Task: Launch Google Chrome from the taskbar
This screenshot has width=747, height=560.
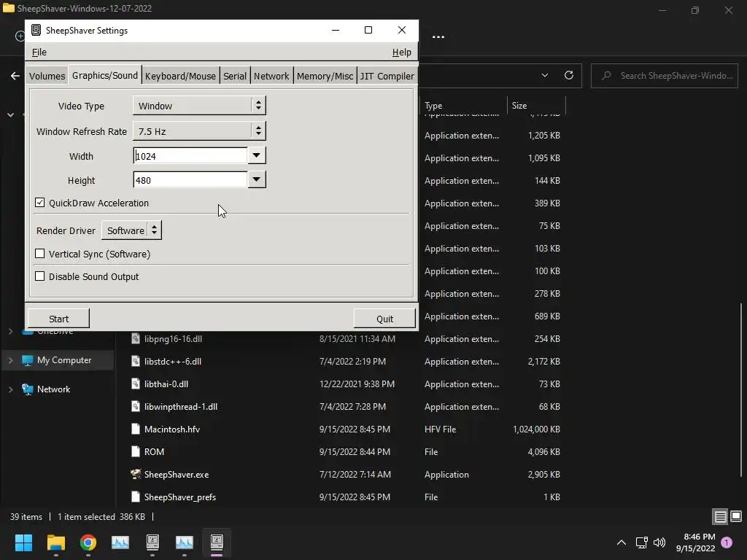Action: (88, 542)
